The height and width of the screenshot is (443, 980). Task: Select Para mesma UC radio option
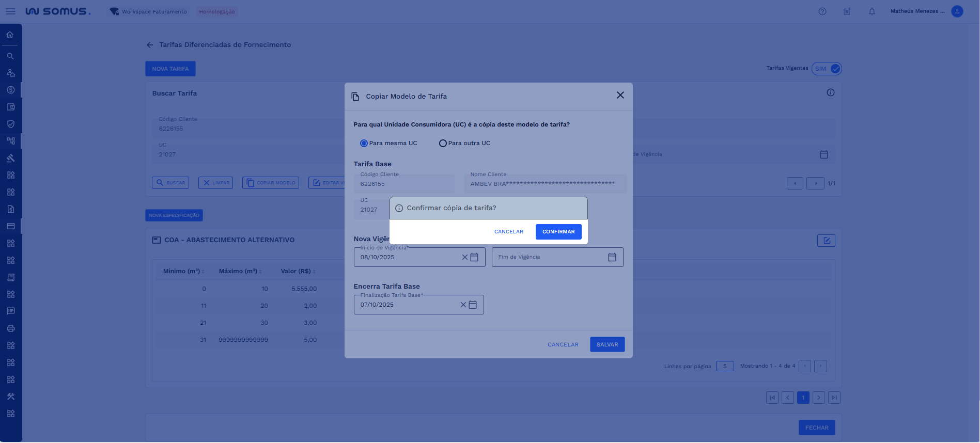[364, 144]
